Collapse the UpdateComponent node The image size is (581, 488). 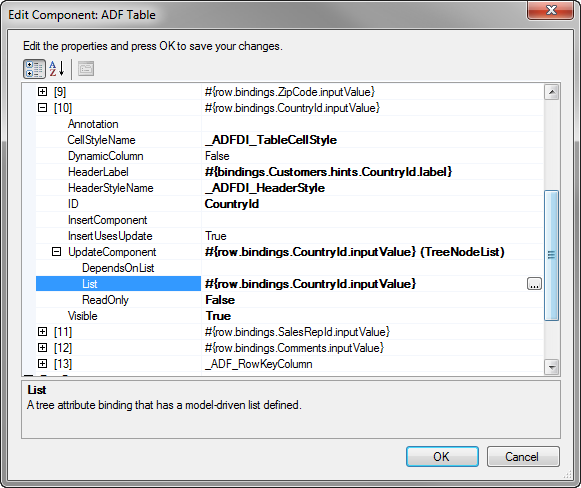[56, 252]
